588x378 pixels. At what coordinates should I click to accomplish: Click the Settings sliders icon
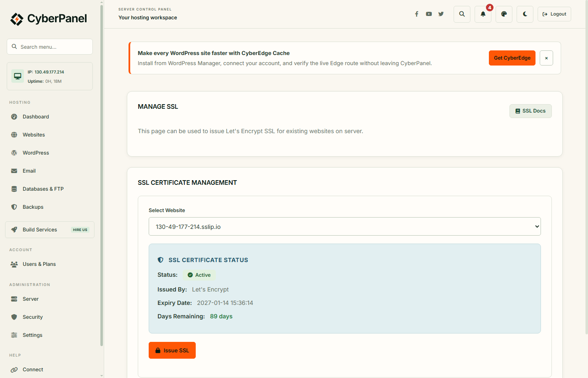tap(14, 335)
